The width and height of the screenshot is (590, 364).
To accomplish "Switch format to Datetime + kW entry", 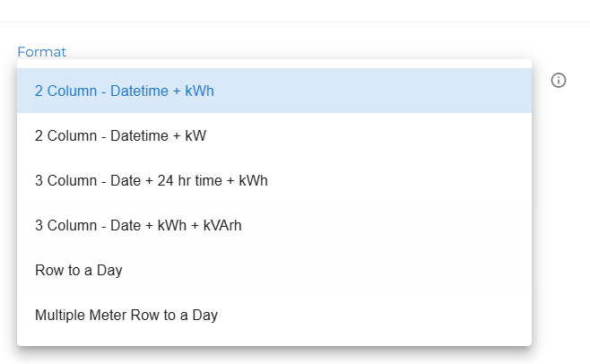I will tap(274, 135).
